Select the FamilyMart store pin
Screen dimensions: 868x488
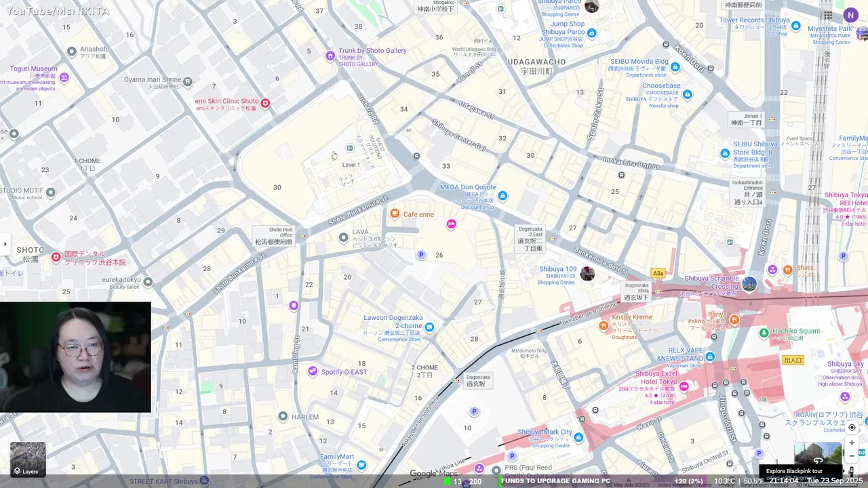click(361, 465)
